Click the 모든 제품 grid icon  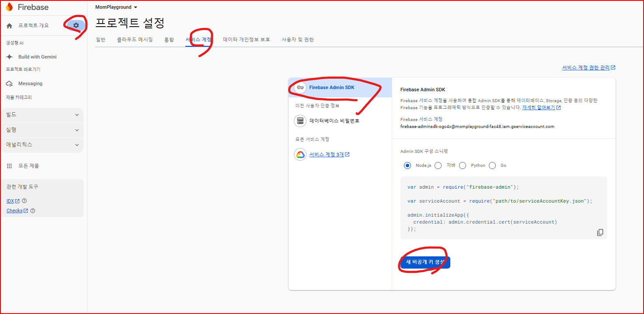[9, 166]
